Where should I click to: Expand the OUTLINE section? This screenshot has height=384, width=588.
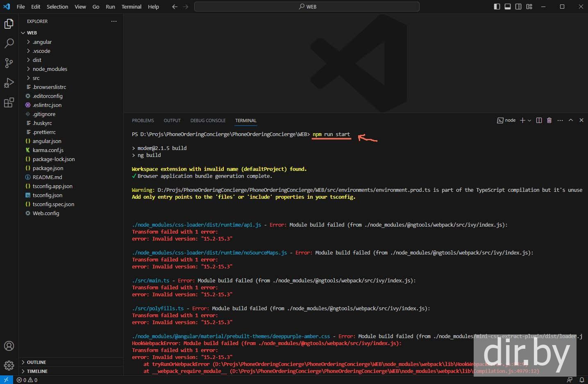point(36,362)
